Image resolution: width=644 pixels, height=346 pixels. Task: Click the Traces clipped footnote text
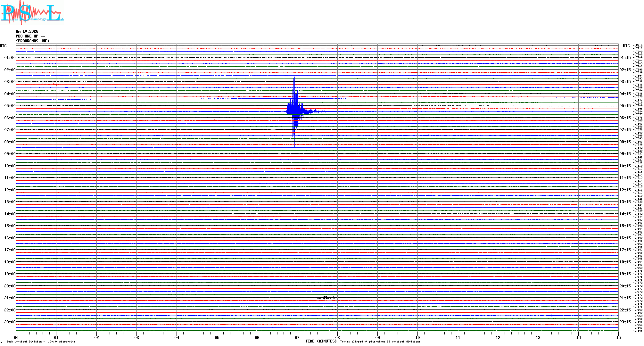(380, 342)
